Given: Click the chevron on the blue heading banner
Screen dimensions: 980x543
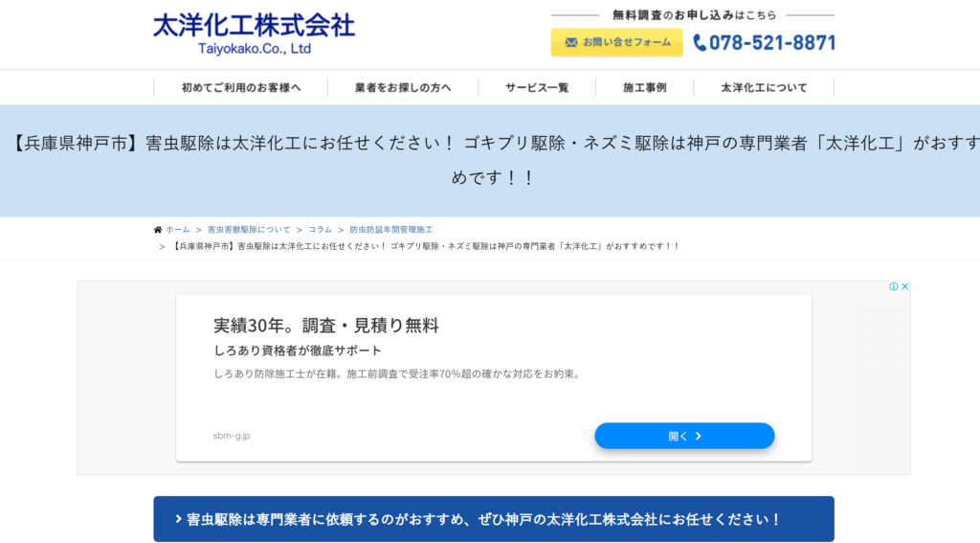Looking at the screenshot, I should [x=179, y=519].
